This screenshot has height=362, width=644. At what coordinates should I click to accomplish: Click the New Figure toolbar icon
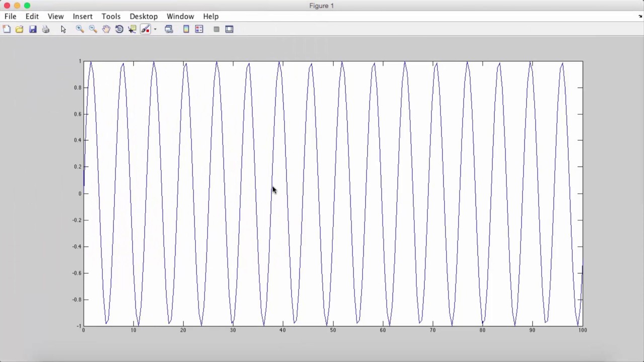(7, 29)
